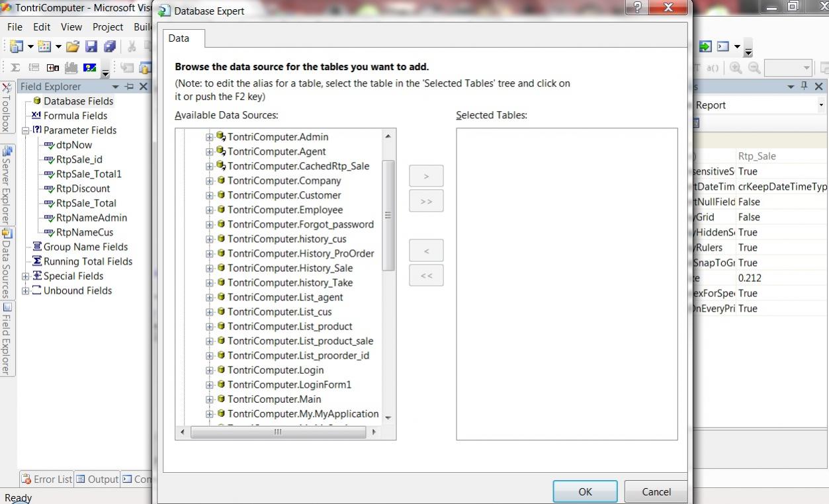Open the View menu
This screenshot has height=504, width=829.
tap(71, 27)
